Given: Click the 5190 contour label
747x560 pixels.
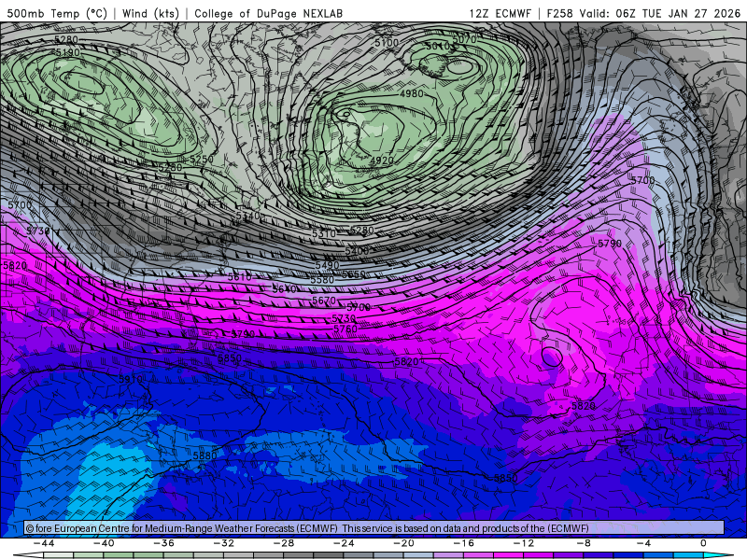Looking at the screenshot, I should [x=67, y=52].
